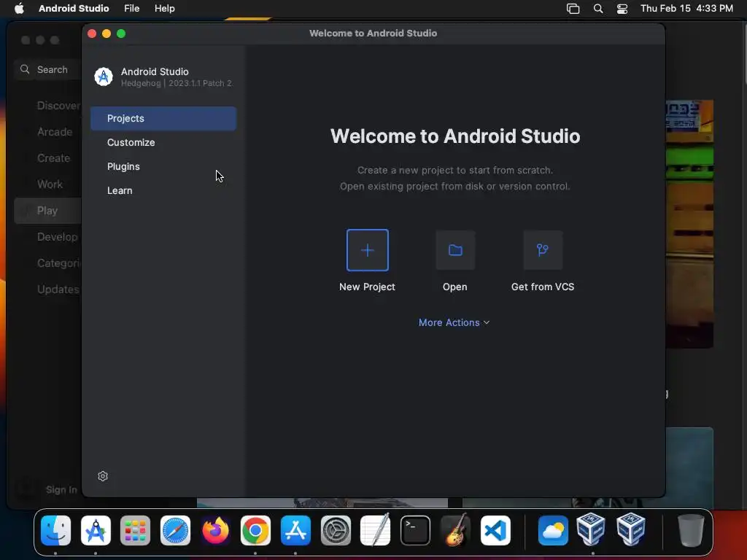Open Spotlight search in menu bar

point(598,9)
